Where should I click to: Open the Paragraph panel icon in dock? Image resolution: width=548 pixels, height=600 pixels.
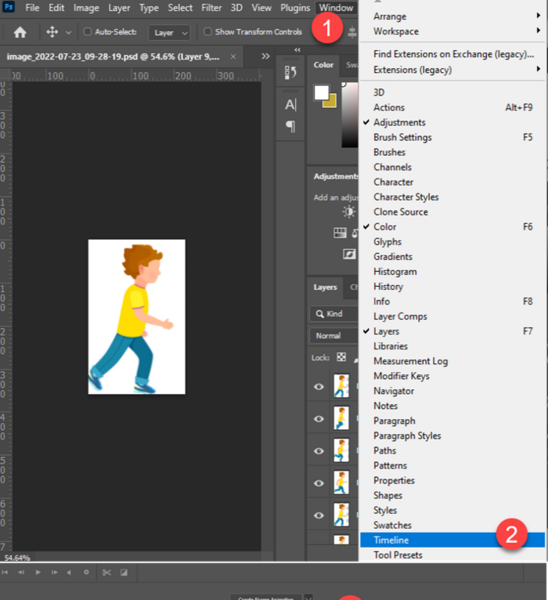(290, 126)
